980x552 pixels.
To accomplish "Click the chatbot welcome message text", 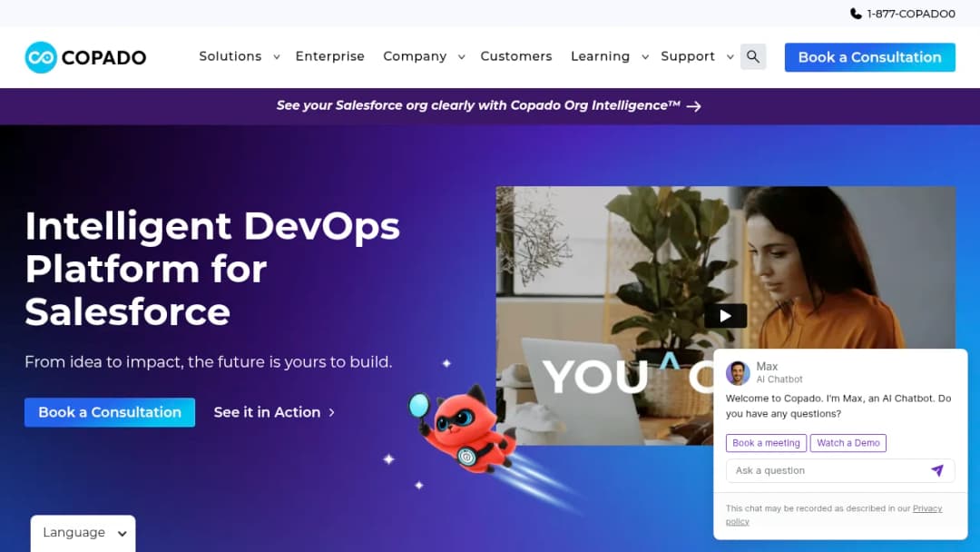I will [838, 406].
